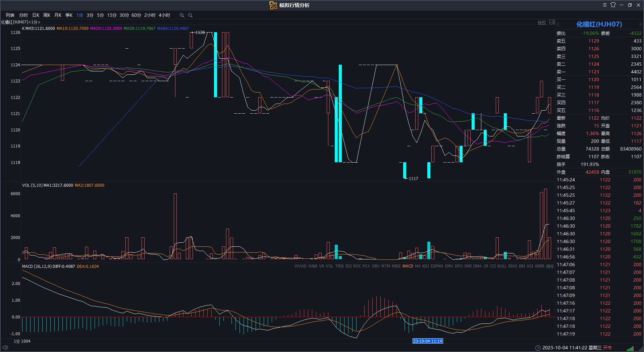
Task: Switch indicator to RSI
Action: (x=348, y=266)
